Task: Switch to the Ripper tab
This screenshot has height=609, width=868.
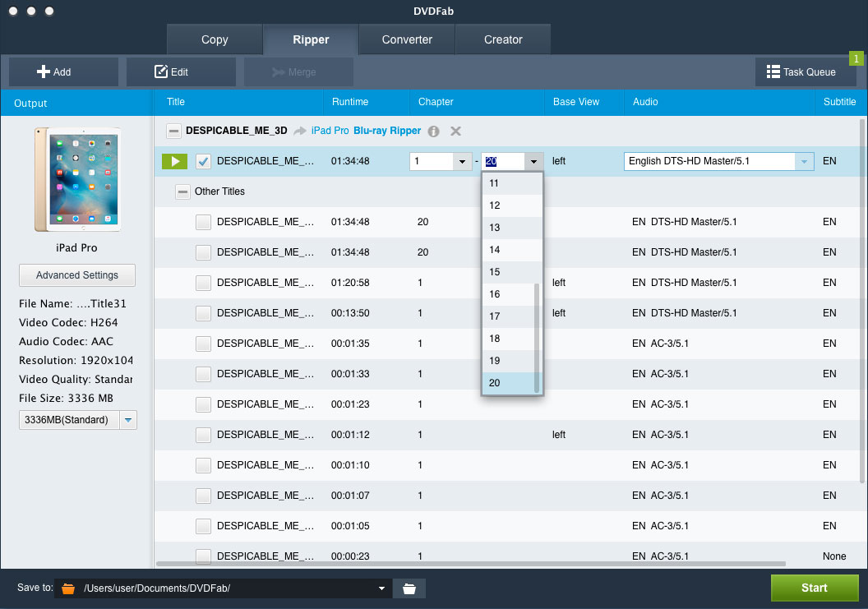Action: pos(311,40)
